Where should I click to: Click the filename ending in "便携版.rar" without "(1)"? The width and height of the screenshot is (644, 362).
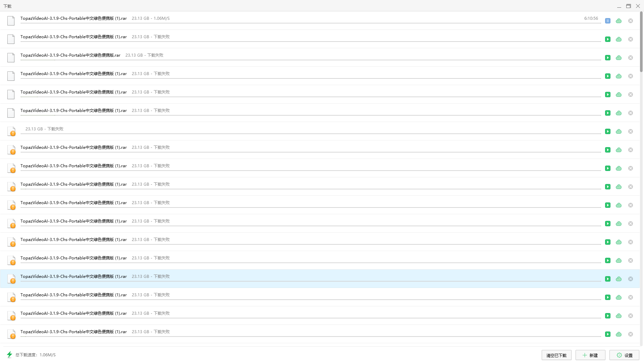pos(70,55)
